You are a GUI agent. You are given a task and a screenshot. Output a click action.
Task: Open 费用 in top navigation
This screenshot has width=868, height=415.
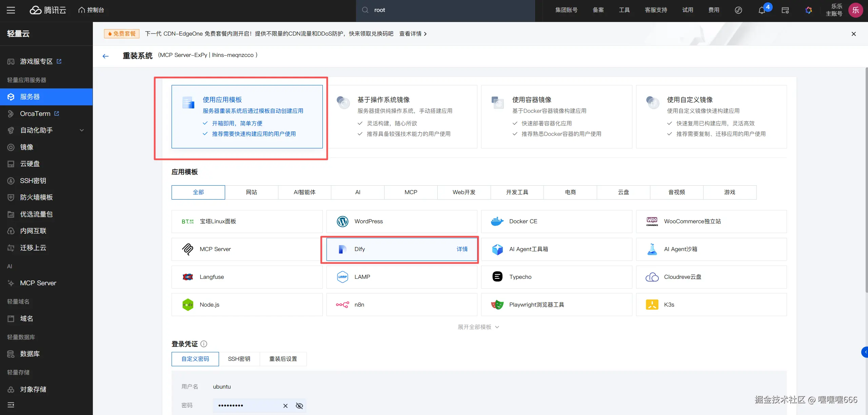714,10
